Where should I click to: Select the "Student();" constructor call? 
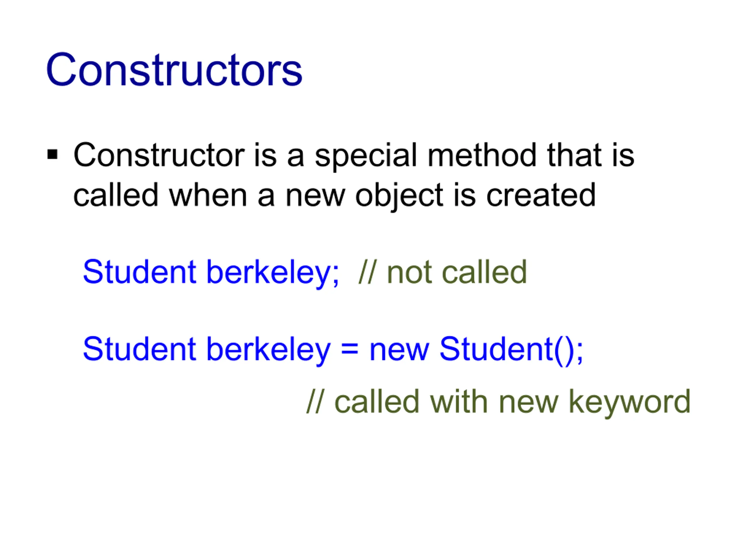(x=511, y=350)
